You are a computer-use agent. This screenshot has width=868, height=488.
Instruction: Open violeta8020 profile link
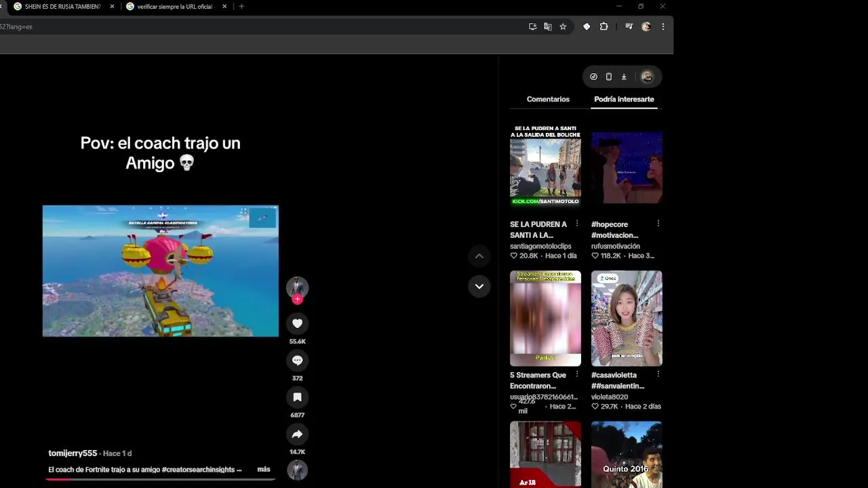tap(609, 396)
